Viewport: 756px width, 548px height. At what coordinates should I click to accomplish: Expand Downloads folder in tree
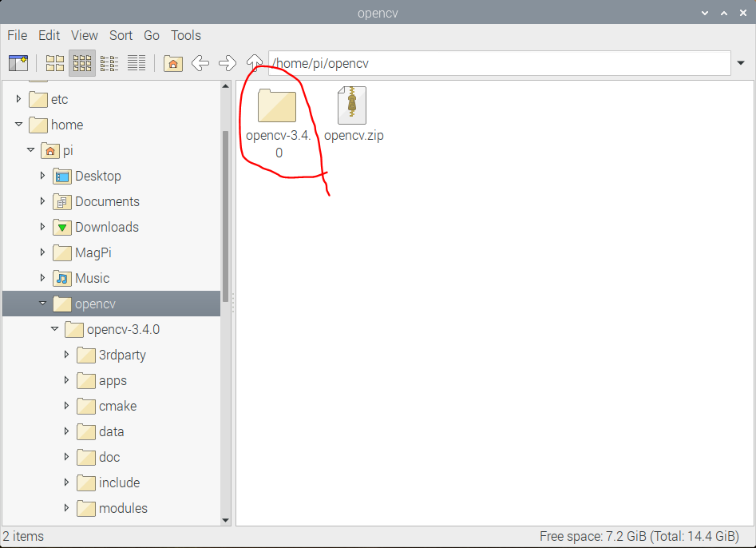point(42,227)
